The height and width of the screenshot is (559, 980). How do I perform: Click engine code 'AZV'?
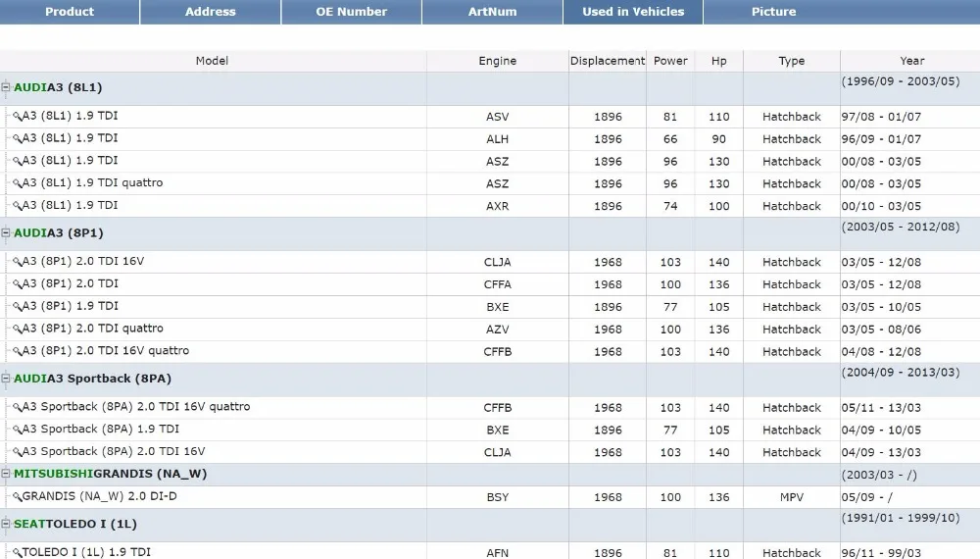498,330
